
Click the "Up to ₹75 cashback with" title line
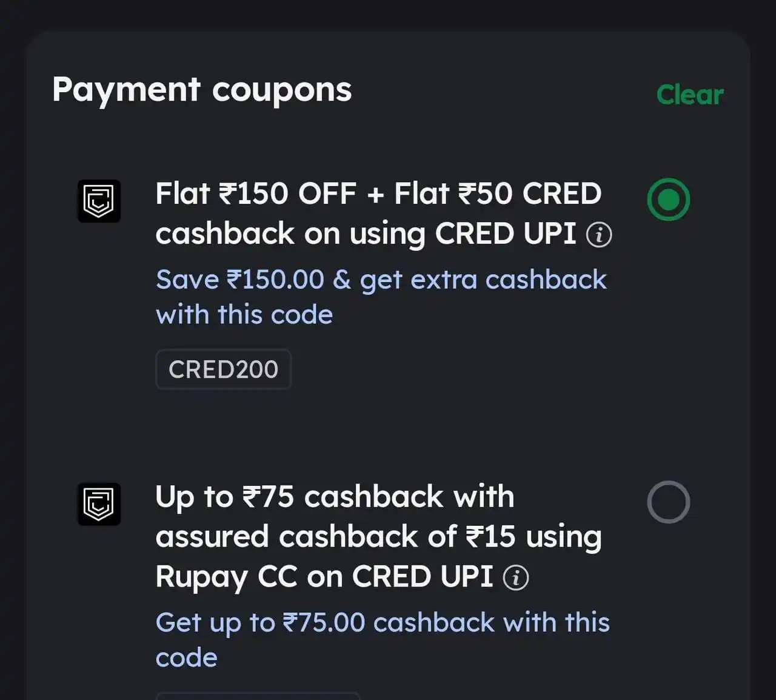(335, 497)
